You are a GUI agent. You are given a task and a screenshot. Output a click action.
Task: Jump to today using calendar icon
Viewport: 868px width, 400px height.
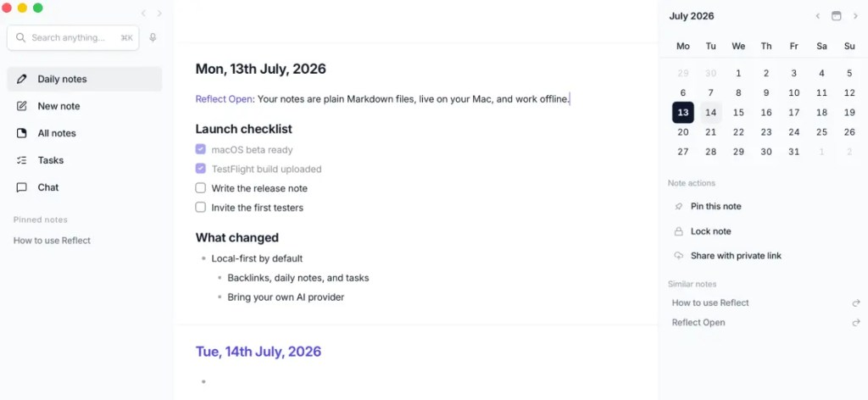point(837,16)
